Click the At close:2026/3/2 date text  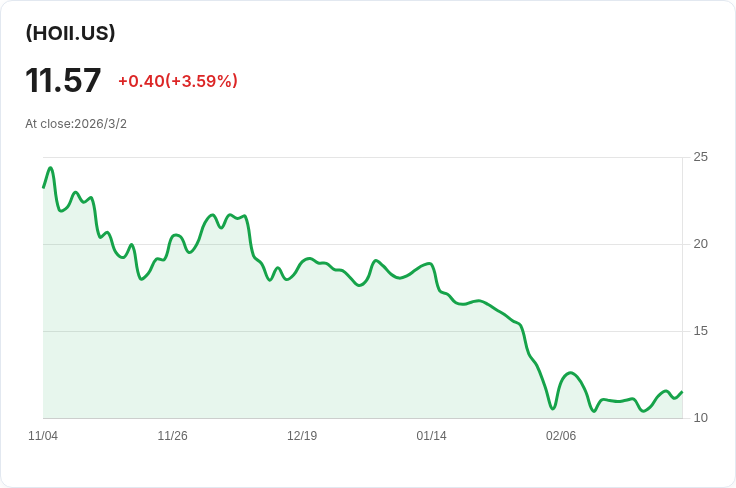click(x=76, y=124)
